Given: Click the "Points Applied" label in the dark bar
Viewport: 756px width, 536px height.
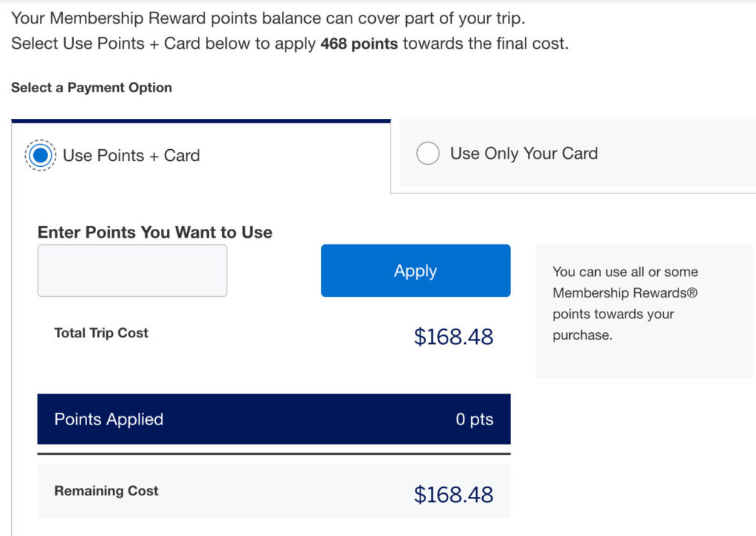Looking at the screenshot, I should 109,419.
